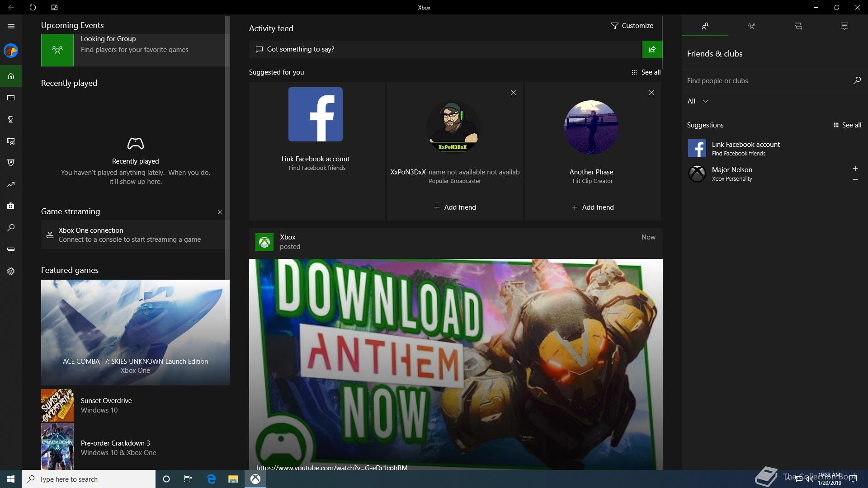This screenshot has height=488, width=868.
Task: Add Another Phase as friend
Action: pos(593,207)
